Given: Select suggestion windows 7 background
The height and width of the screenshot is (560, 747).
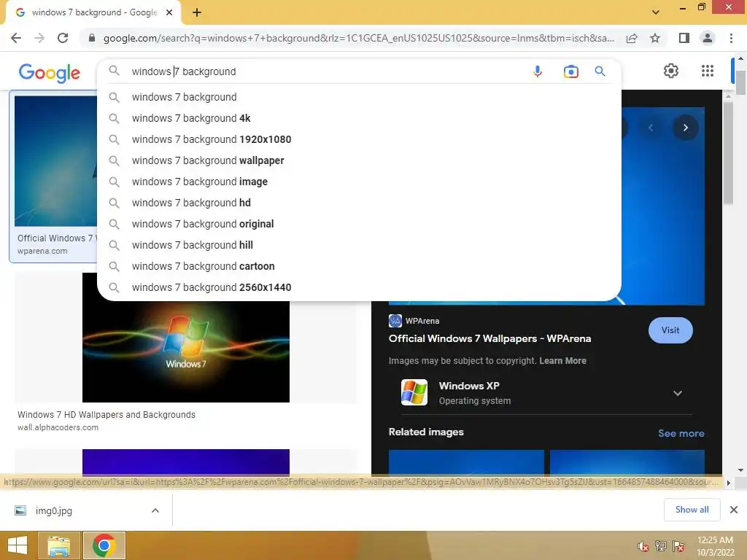Looking at the screenshot, I should tap(359, 97).
